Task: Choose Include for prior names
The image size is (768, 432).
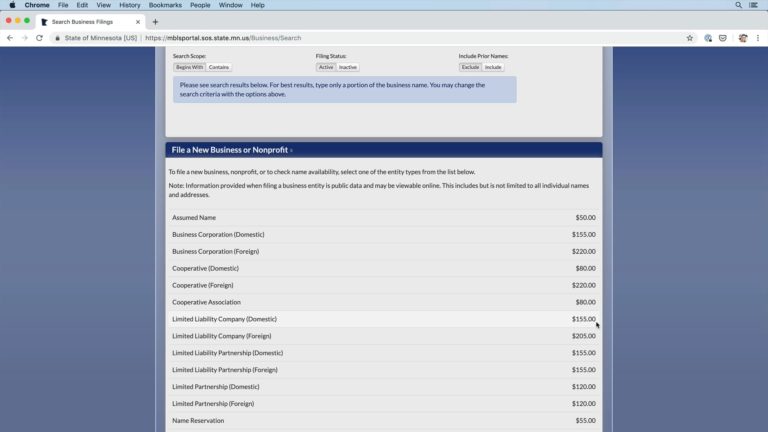Action: pyautogui.click(x=493, y=67)
